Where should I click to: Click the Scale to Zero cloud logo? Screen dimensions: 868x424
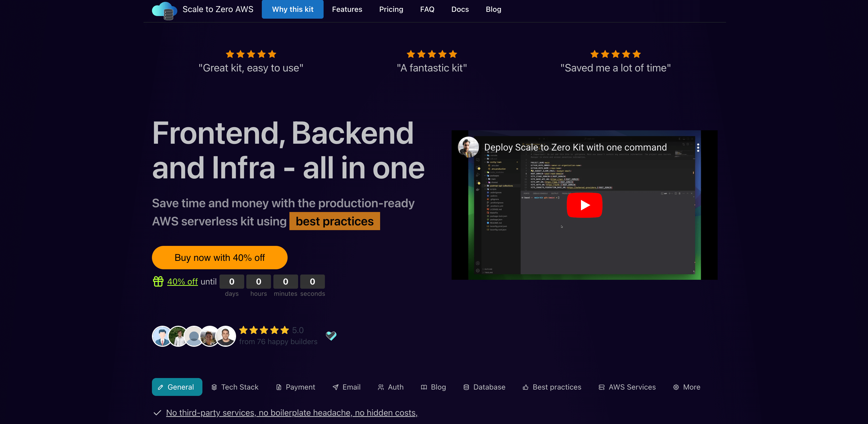(x=165, y=11)
